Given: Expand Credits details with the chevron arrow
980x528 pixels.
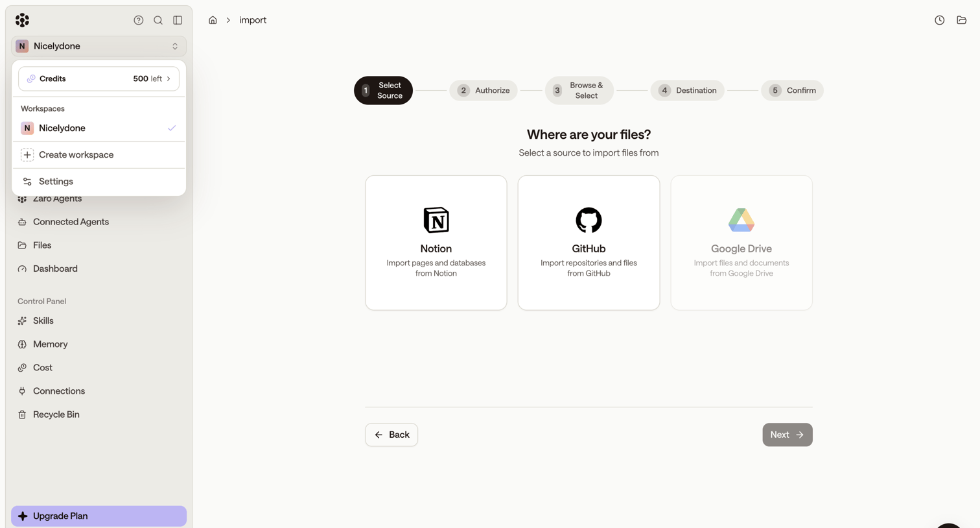Looking at the screenshot, I should tap(169, 78).
